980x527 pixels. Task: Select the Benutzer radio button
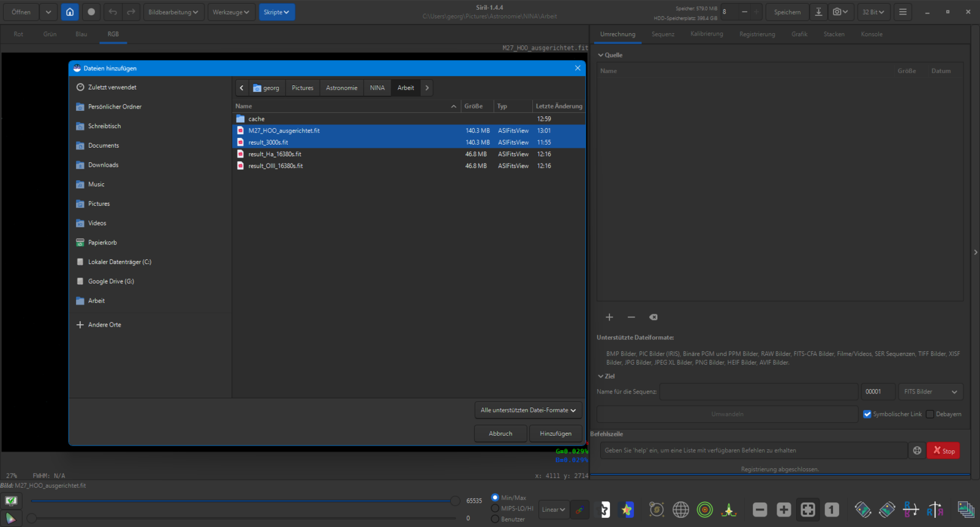coord(496,519)
